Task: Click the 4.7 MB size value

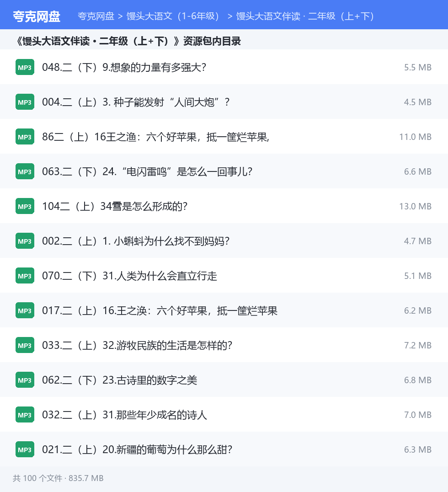Action: (417, 241)
